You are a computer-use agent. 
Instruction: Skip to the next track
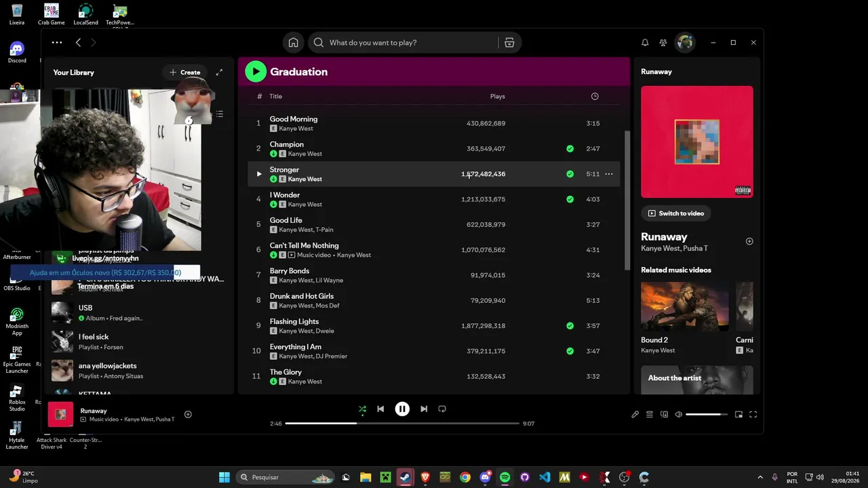coord(424,409)
